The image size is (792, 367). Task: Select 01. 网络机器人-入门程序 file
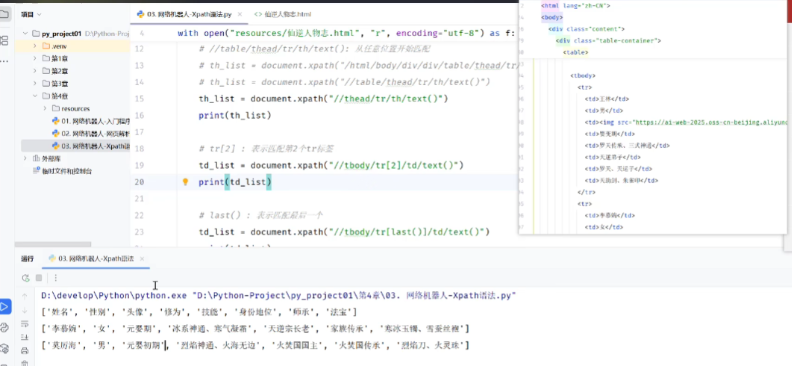(91, 121)
